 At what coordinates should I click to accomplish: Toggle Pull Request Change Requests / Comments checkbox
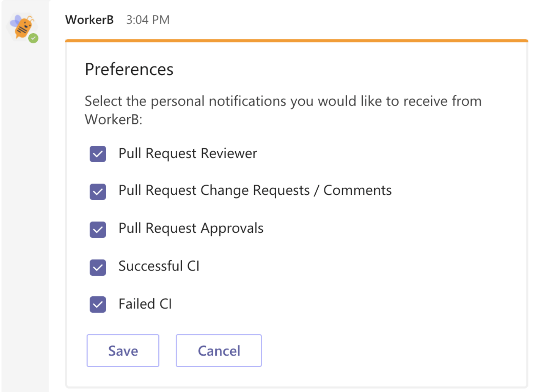[98, 191]
